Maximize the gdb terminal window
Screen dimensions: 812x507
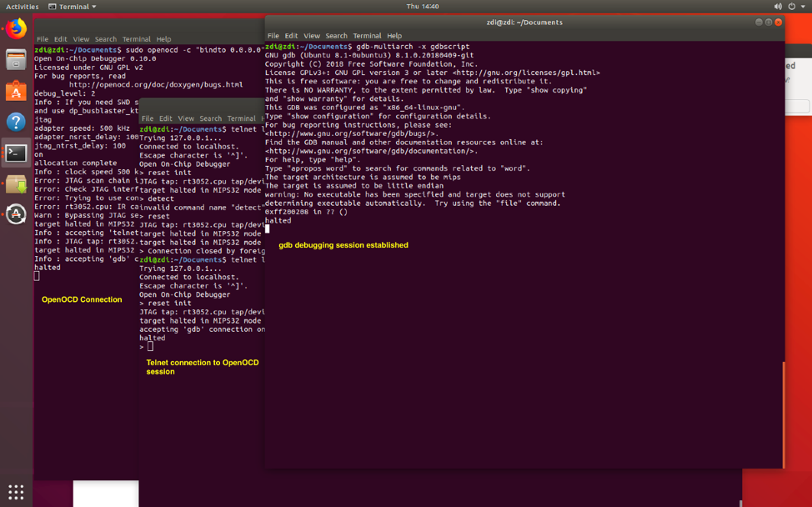pyautogui.click(x=769, y=23)
